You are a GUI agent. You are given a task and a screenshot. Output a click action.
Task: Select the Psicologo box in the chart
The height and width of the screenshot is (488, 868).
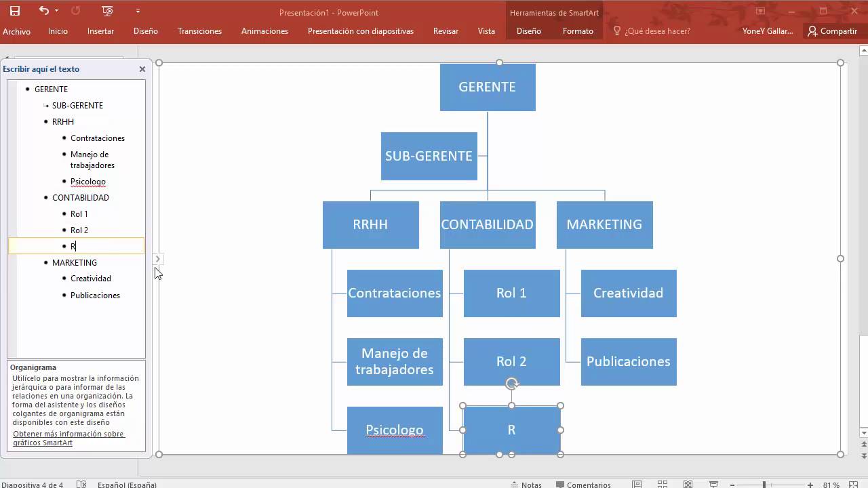395,430
